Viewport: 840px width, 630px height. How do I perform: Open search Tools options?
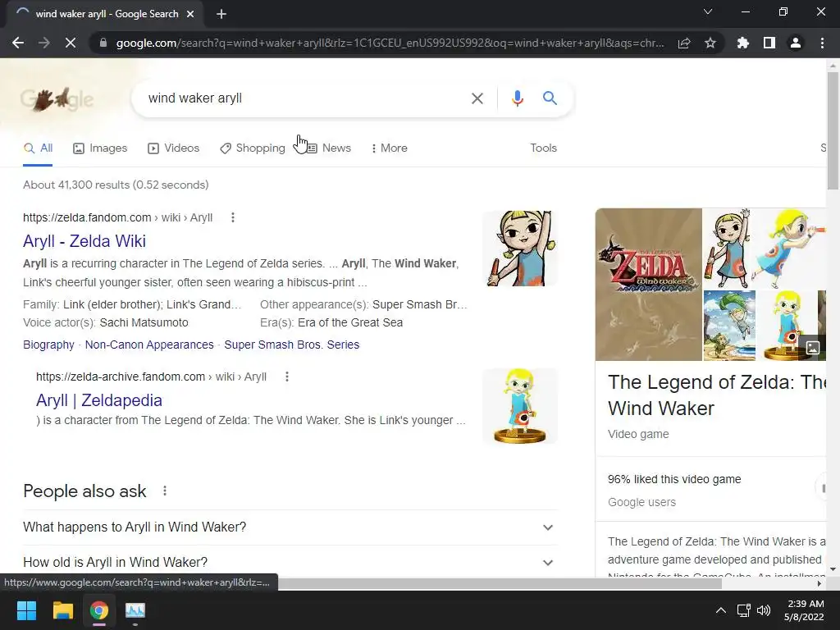[x=543, y=148]
